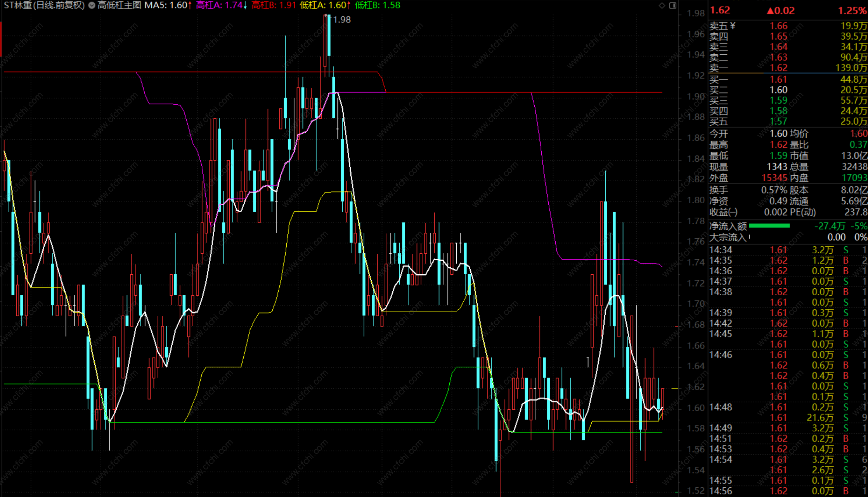The image size is (868, 497).
Task: Click the 高杠B: 1.91 legend label
Action: tap(274, 5)
